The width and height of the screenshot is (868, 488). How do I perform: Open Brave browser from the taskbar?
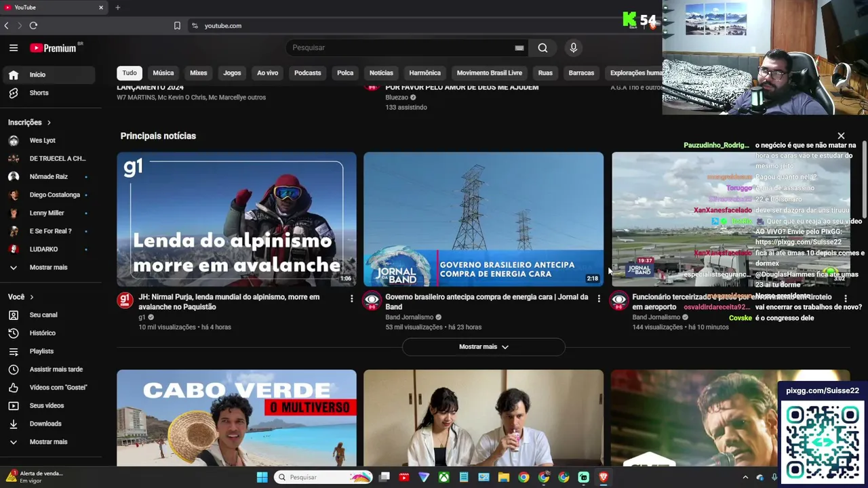click(603, 477)
